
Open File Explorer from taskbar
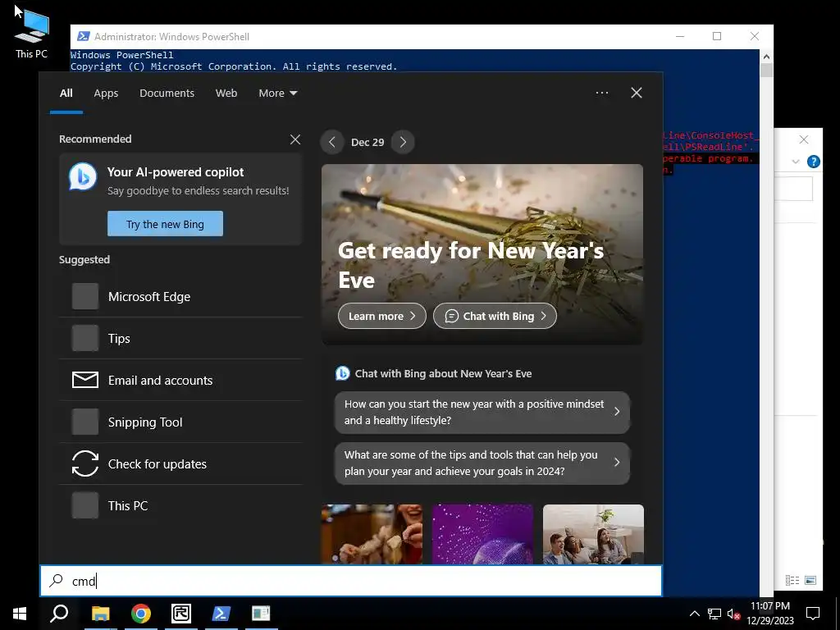click(100, 614)
